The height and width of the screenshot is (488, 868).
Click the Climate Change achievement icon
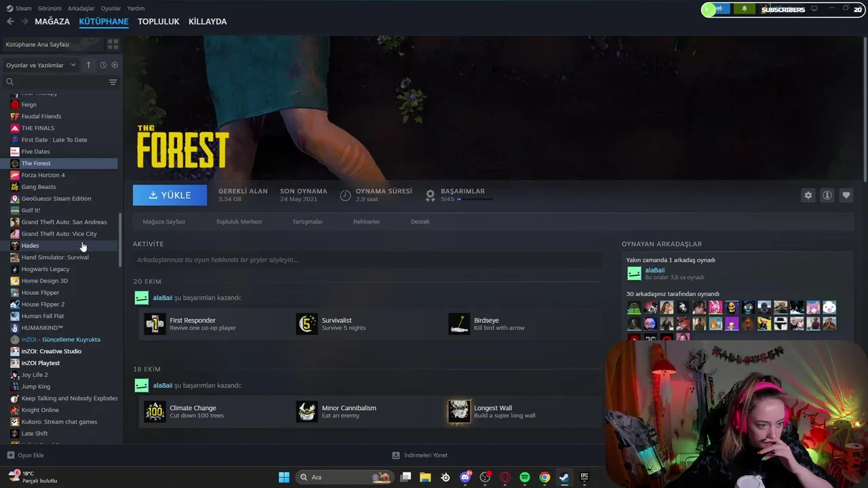tap(155, 411)
